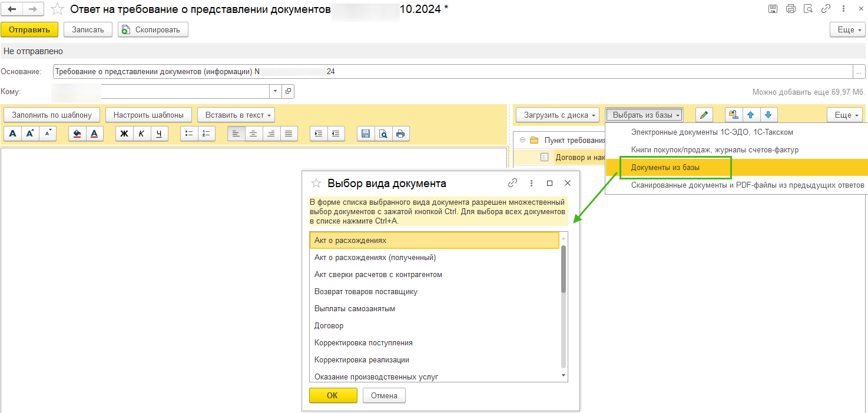Open Еще dropdown in attachments toolbar

pyautogui.click(x=845, y=115)
